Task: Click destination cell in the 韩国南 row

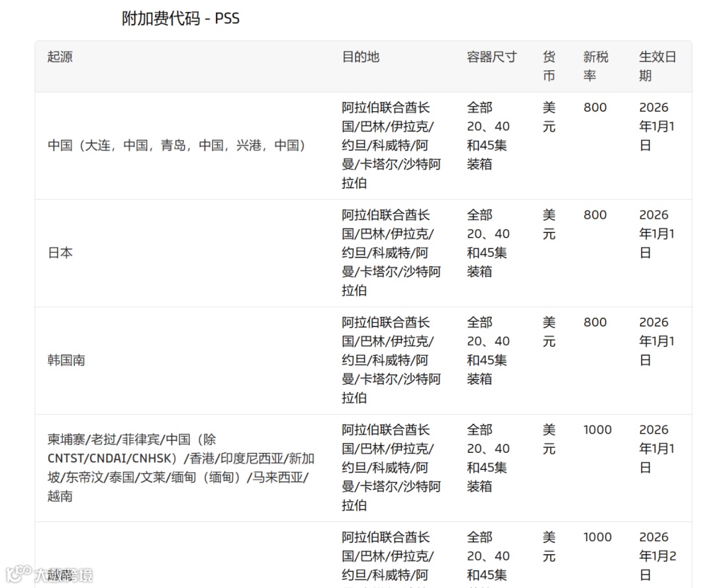Action: coord(391,360)
